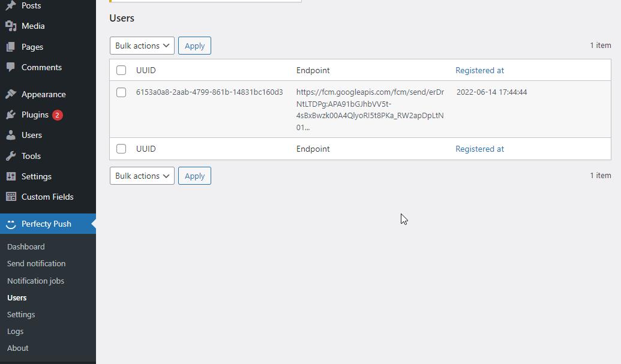The width and height of the screenshot is (621, 364).
Task: Click the footer Endpoint column label
Action: [x=313, y=149]
